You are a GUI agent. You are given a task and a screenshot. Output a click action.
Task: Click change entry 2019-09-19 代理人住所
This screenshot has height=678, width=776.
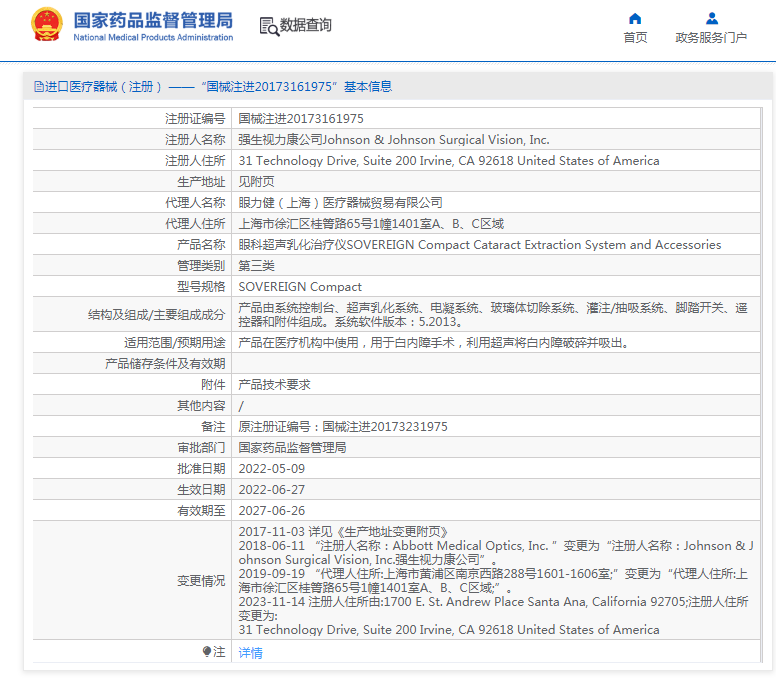click(493, 581)
